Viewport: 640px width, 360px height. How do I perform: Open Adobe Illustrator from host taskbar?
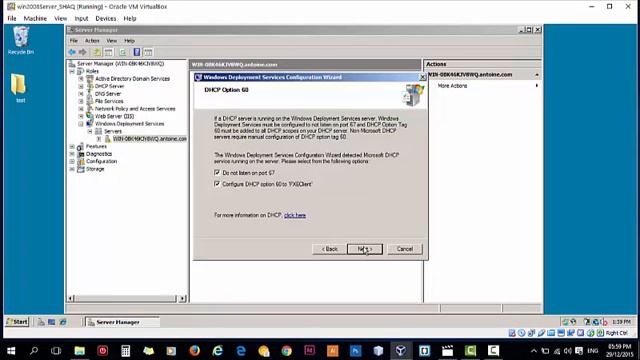333,351
